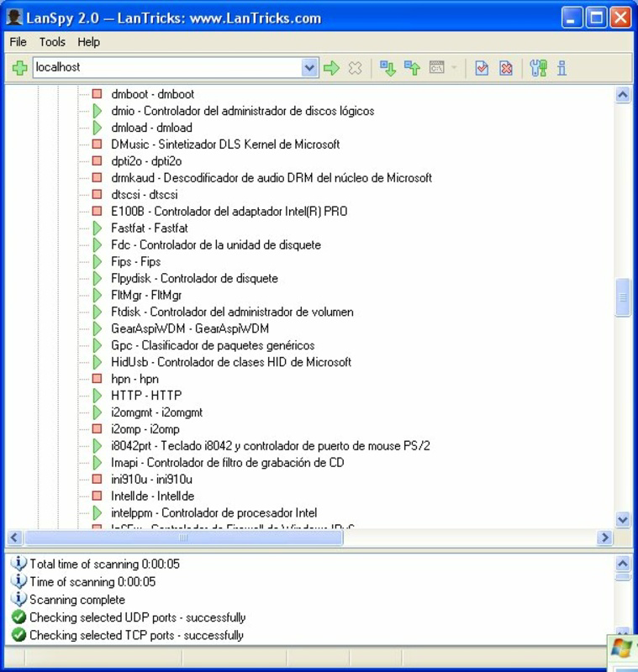Click red stopped icon beside dmboot
The height and width of the screenshot is (672, 638).
[x=98, y=93]
